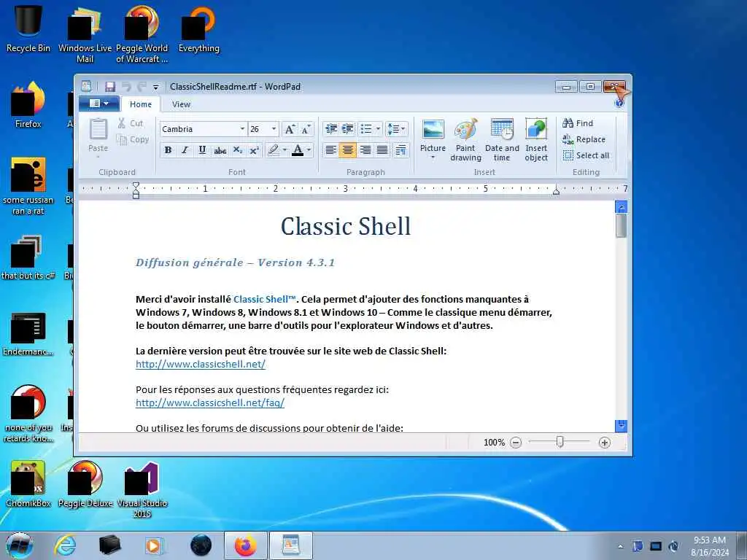Toggle Underline formatting
This screenshot has height=560, width=747.
click(x=202, y=150)
